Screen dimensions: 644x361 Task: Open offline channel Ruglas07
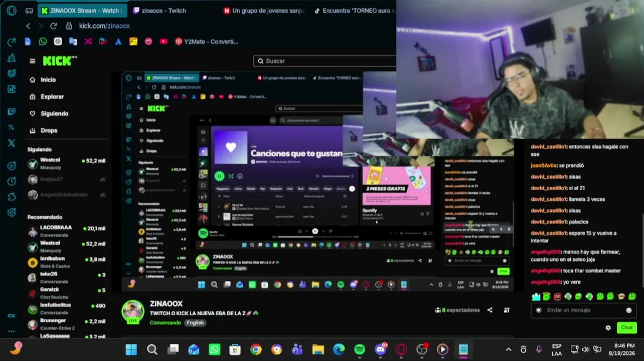67,179
